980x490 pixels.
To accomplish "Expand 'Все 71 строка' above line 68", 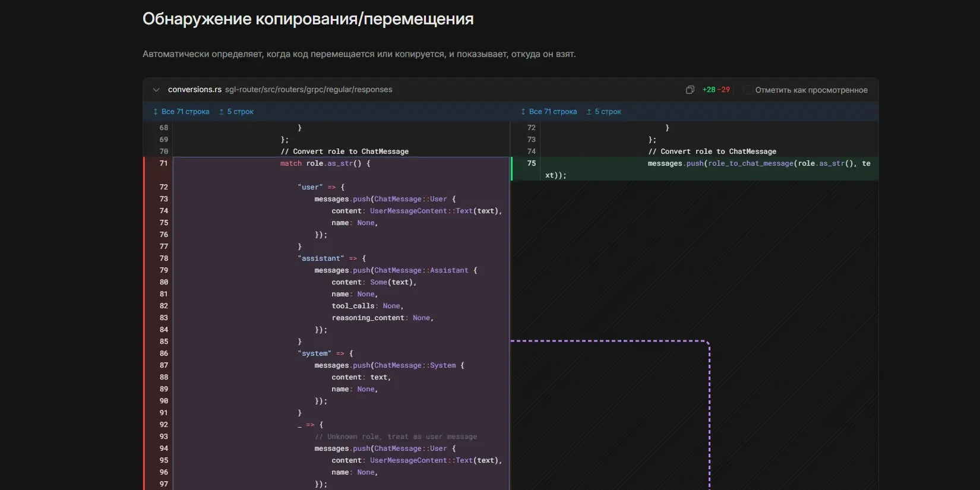I will pyautogui.click(x=181, y=112).
